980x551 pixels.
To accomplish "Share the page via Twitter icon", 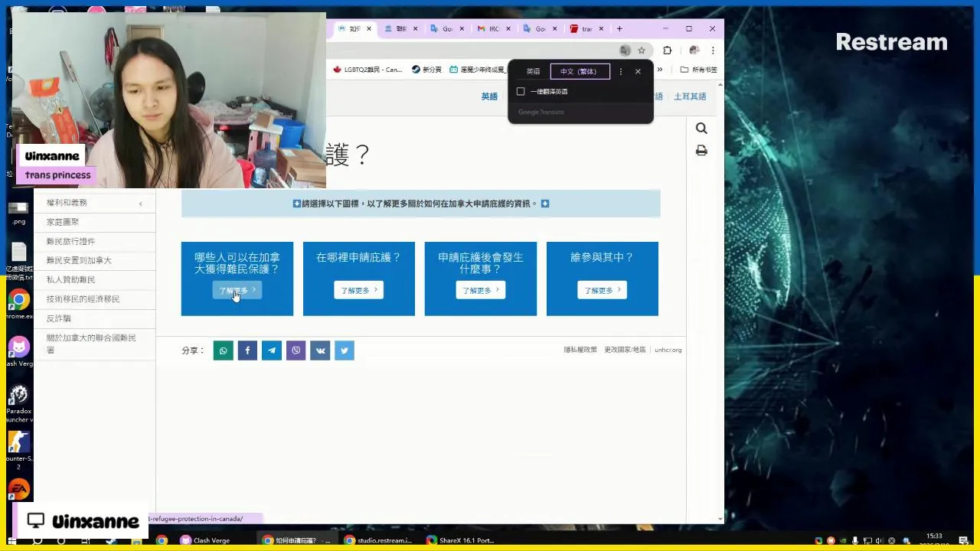I will (x=345, y=350).
